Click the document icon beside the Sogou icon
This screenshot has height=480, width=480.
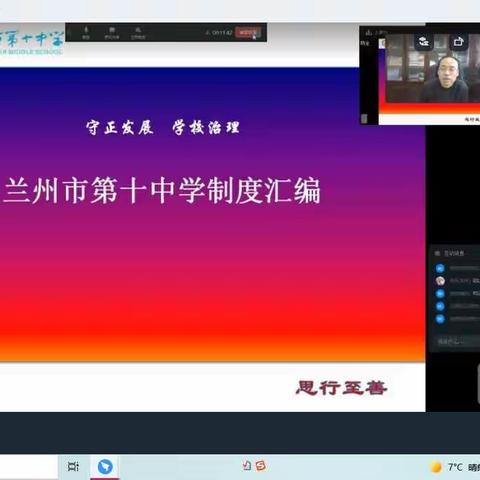247,465
